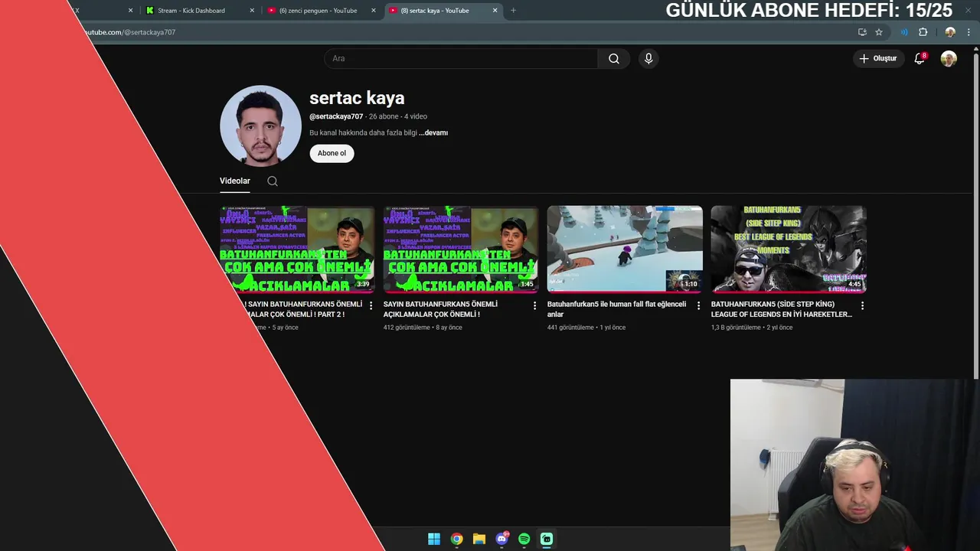Click the Oluştur create button
Viewport: 980px width, 551px height.
tap(877, 58)
